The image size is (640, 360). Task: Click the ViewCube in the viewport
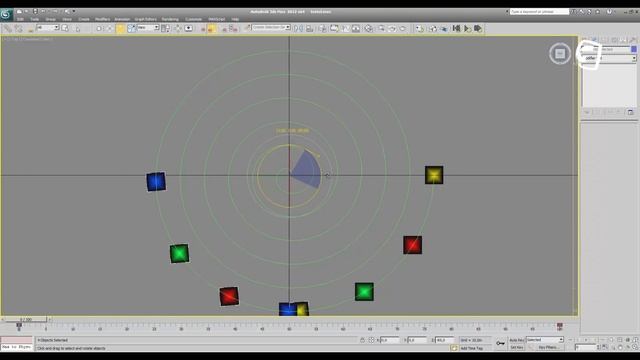tap(560, 53)
